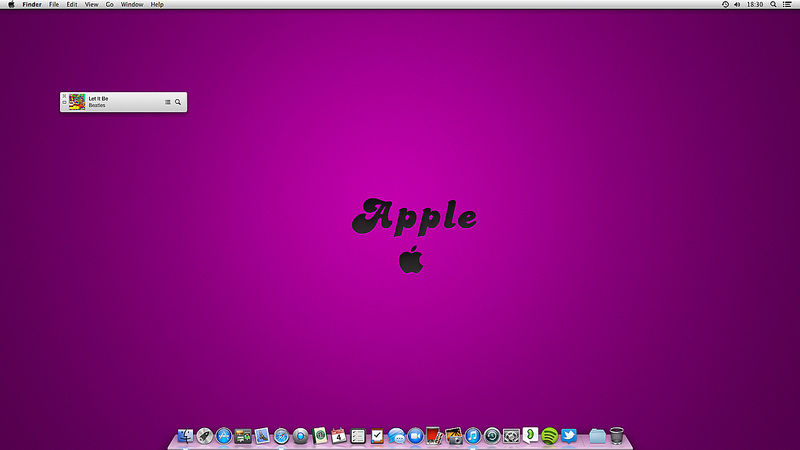Open iPhoto camera icon in Dock
The height and width of the screenshot is (450, 800).
coord(454,436)
